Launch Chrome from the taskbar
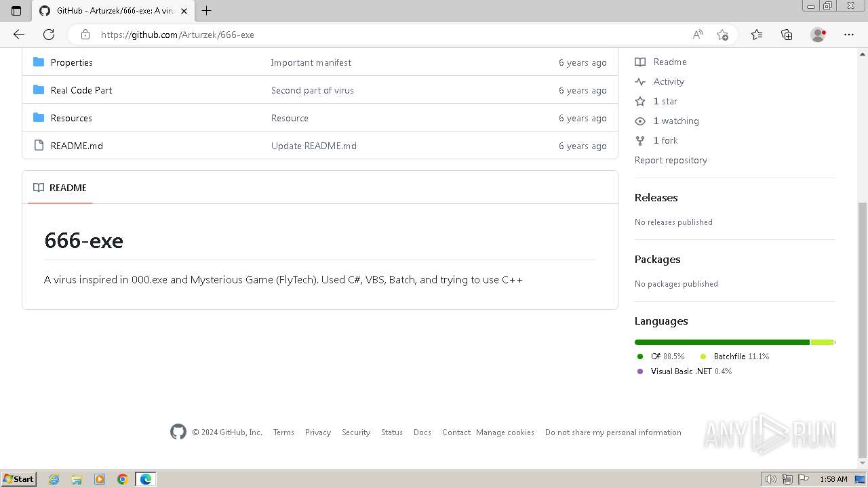Screen dimensions: 868x488 (x=123, y=479)
